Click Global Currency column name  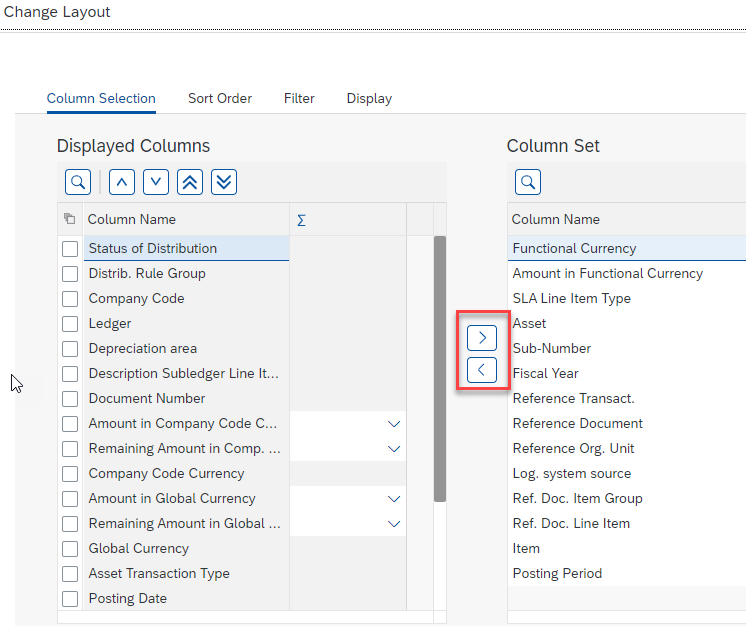tap(139, 548)
